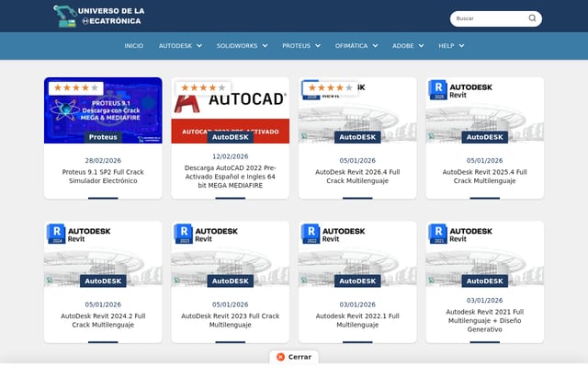Image resolution: width=588 pixels, height=368 pixels.
Task: Click AutoDESK badge on Revit 2026.4 card
Action: 357,137
